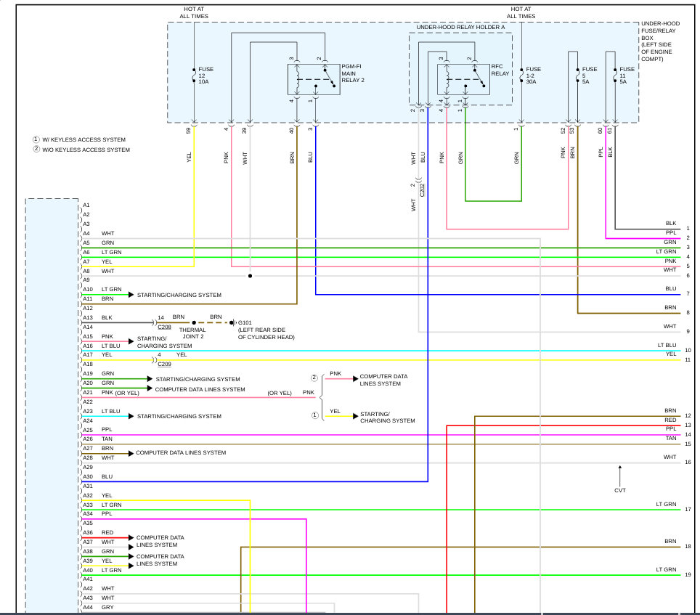This screenshot has height=615, width=700.
Task: Select the UNDER-HOOD FUSE/RELAY BOX description text
Action: click(660, 41)
